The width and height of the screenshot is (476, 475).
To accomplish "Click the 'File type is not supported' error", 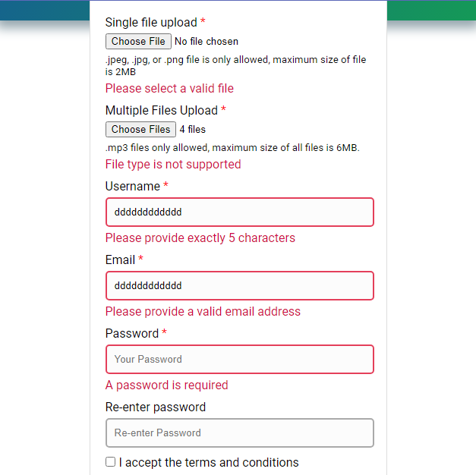I will 173,164.
